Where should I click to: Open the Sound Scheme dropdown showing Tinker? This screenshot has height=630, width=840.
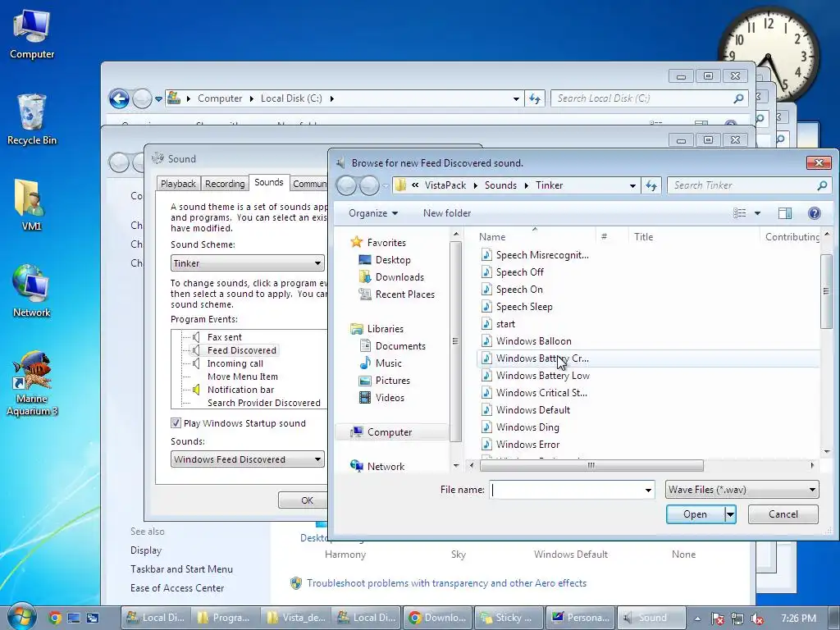click(248, 263)
